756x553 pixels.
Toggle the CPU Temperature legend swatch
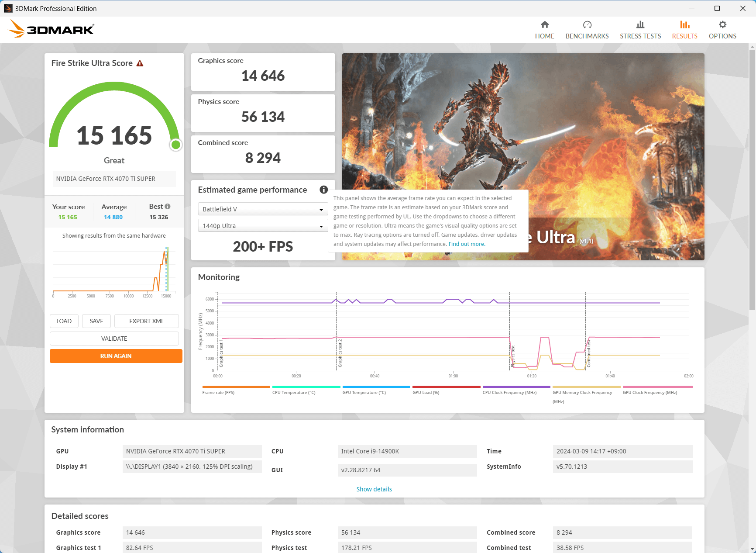pyautogui.click(x=306, y=387)
